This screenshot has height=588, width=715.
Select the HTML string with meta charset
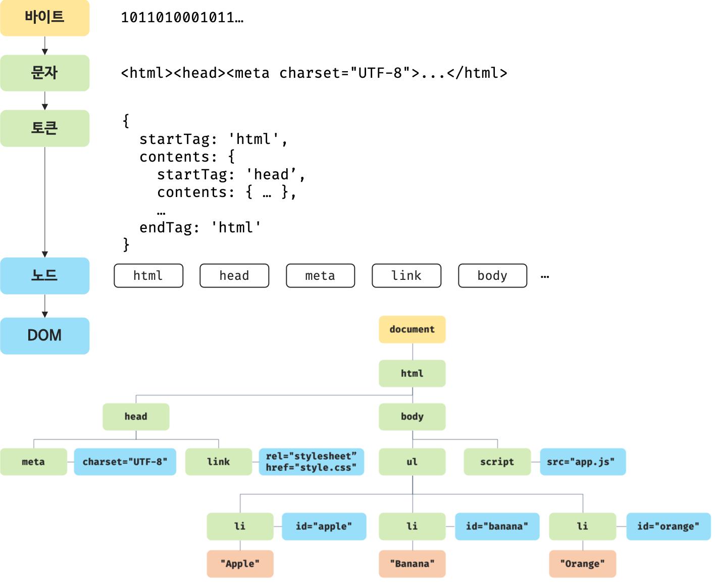pyautogui.click(x=314, y=73)
